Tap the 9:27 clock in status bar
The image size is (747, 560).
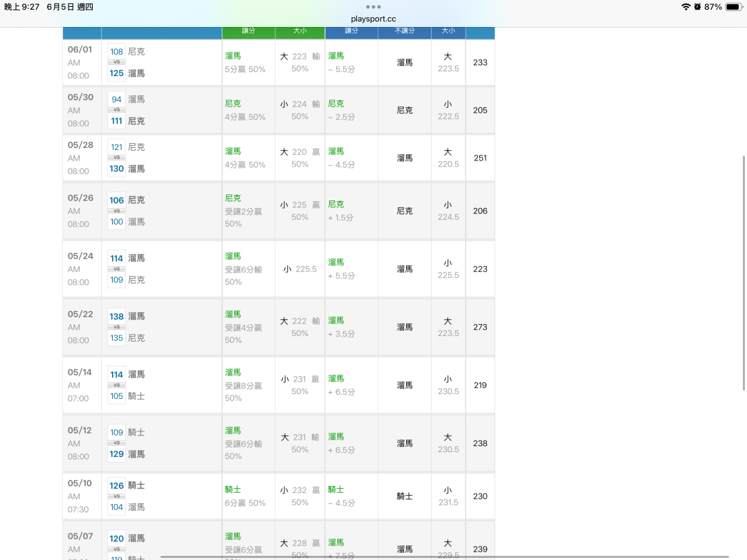pos(22,7)
